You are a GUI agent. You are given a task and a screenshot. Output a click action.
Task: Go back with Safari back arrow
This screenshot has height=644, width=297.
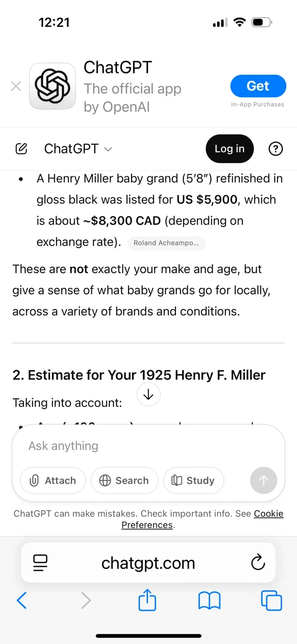(21, 601)
